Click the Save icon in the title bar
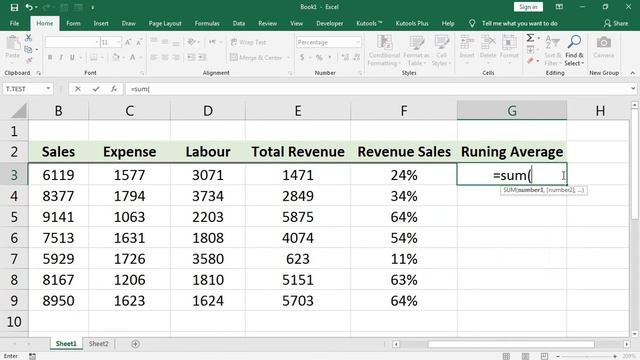Image resolution: width=640 pixels, height=360 pixels. [x=14, y=7]
